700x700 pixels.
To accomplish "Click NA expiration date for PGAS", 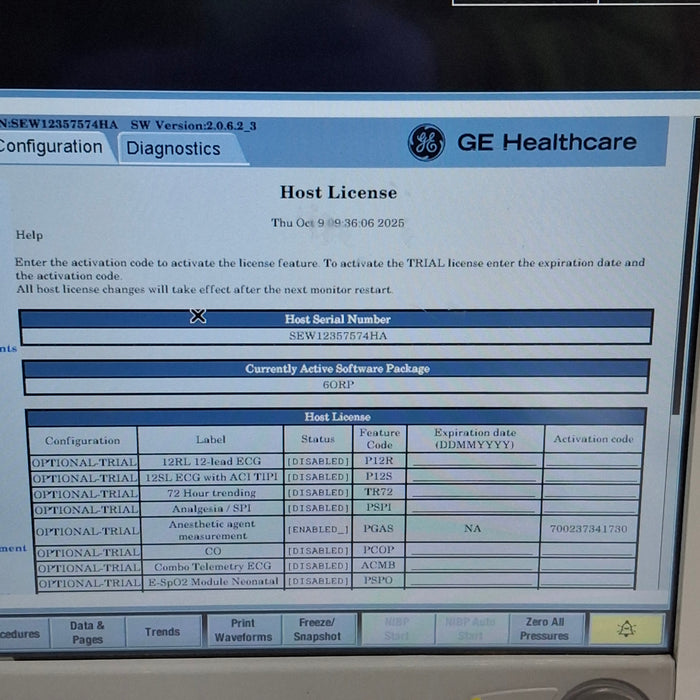I will [x=472, y=529].
